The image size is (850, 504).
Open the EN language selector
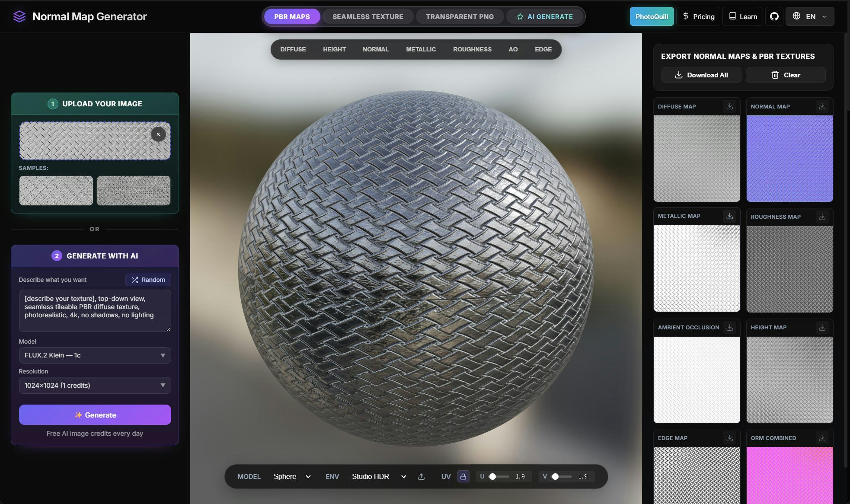(x=809, y=16)
